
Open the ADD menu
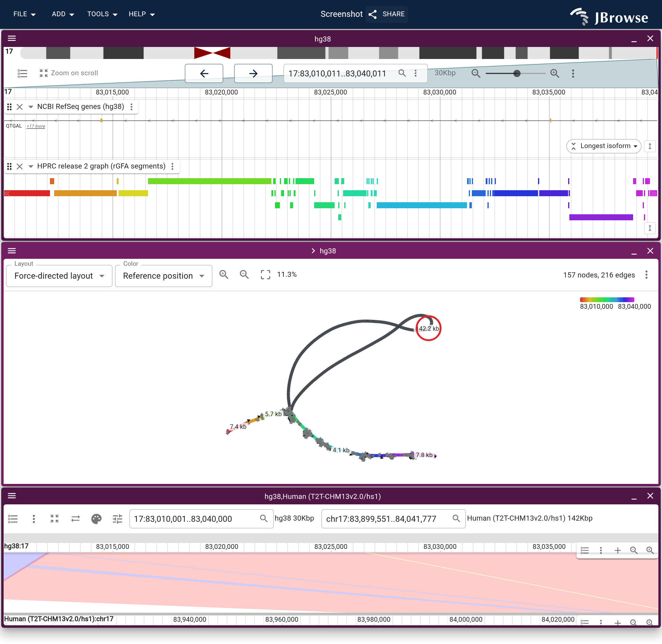pyautogui.click(x=63, y=14)
